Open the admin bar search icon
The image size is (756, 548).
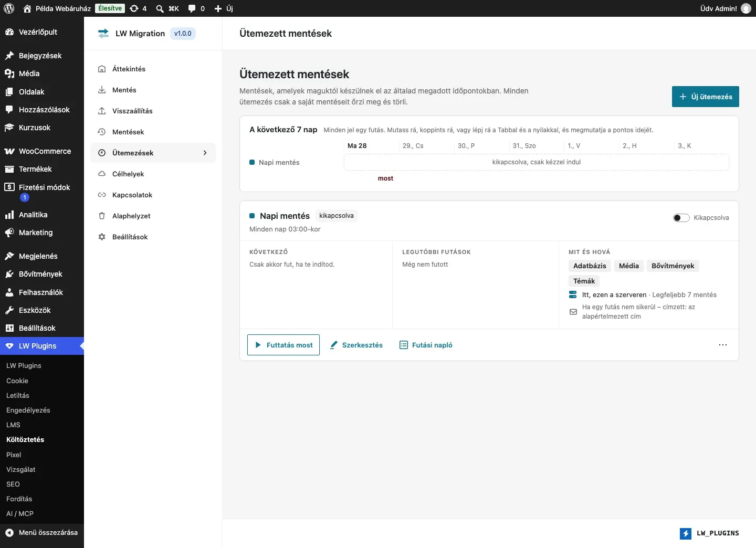pyautogui.click(x=160, y=8)
